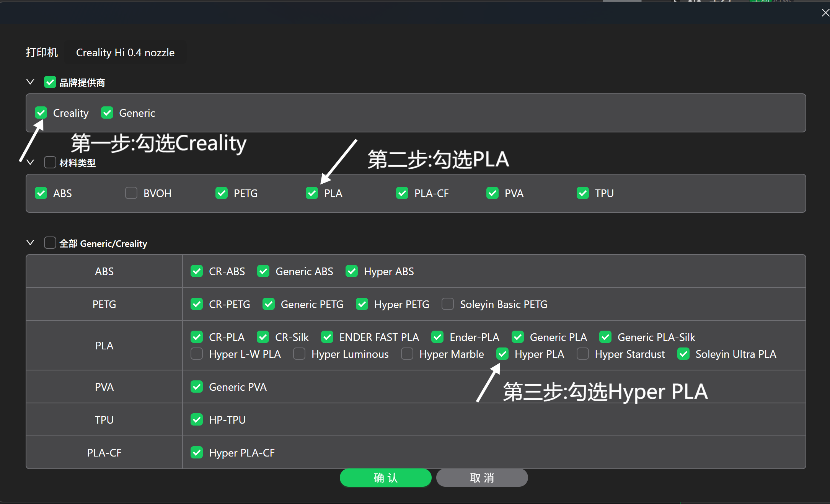Image resolution: width=830 pixels, height=504 pixels.
Task: Click the ABS row header cell
Action: 104,271
